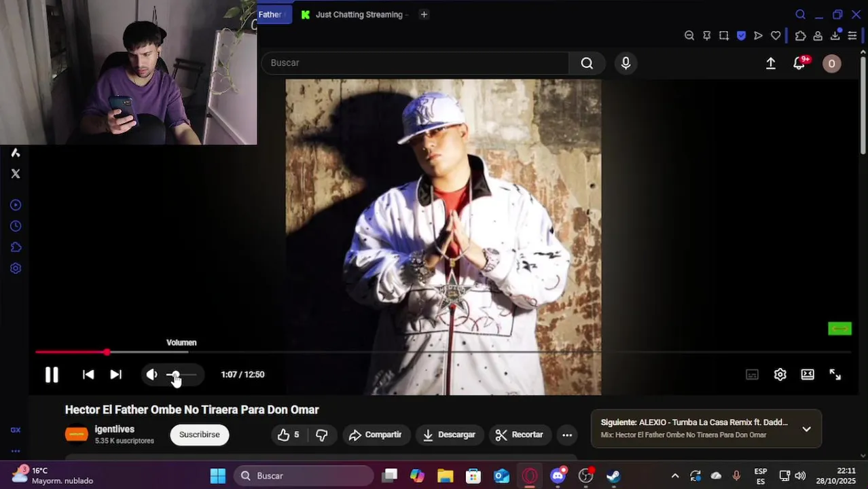This screenshot has height=489, width=868.
Task: Expand the Siguiente mix playlist chevron
Action: click(806, 429)
